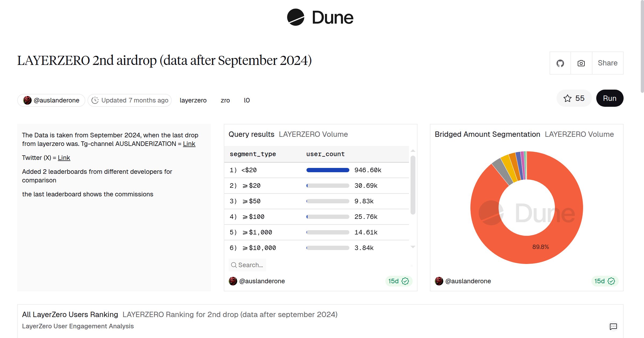The width and height of the screenshot is (644, 338).
Task: Click the Dune logo at page top
Action: coord(320,18)
